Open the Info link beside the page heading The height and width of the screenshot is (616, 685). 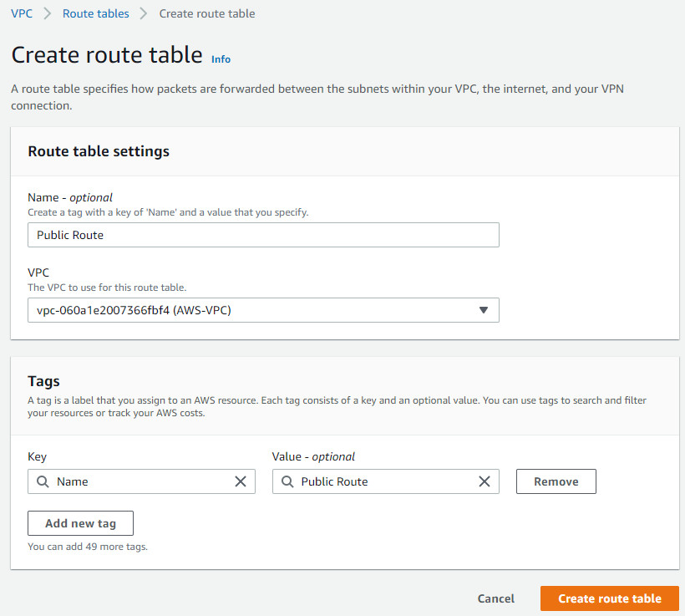pos(221,59)
